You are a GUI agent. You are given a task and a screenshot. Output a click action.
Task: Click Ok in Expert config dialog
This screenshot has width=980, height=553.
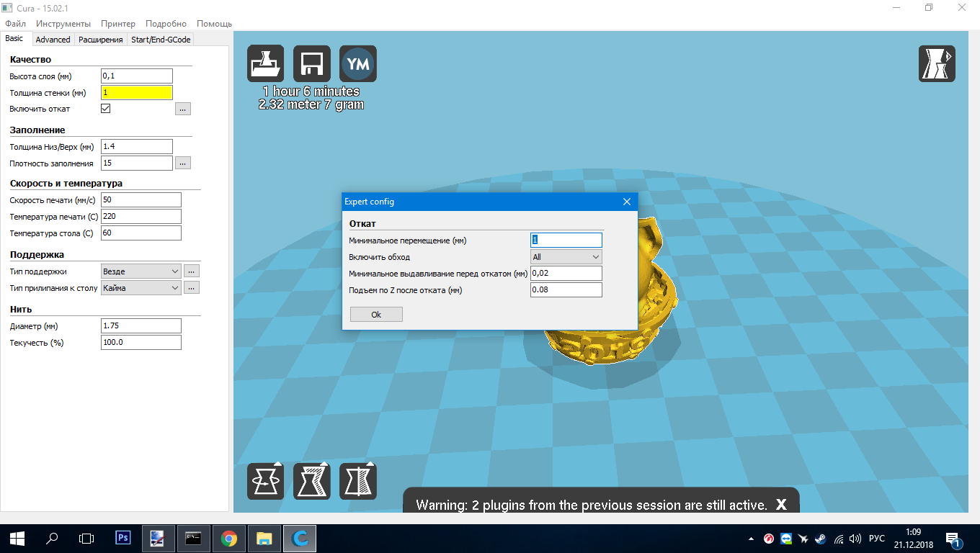(x=376, y=315)
